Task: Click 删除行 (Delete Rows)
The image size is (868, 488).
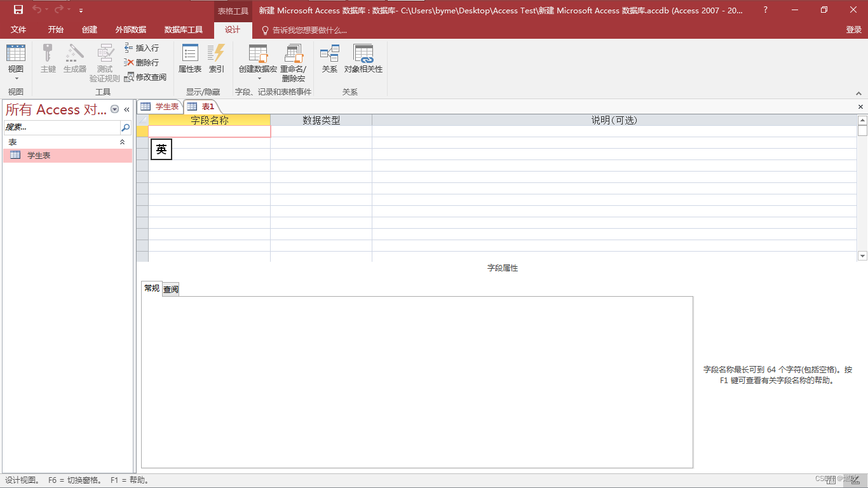Action: (142, 62)
